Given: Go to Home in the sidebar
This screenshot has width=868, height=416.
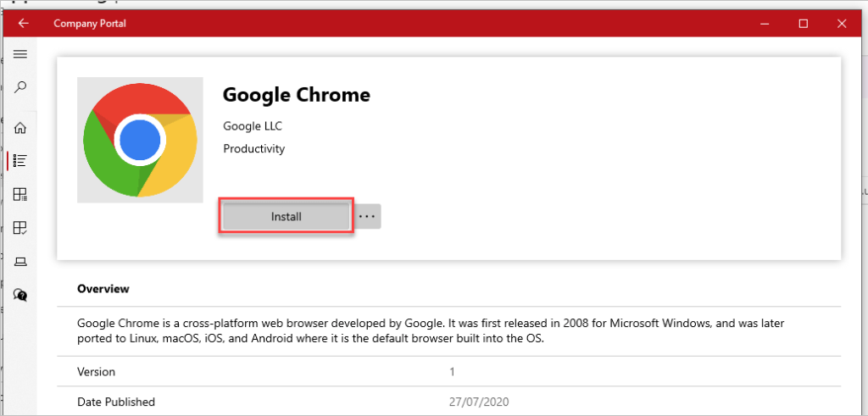Looking at the screenshot, I should [20, 128].
